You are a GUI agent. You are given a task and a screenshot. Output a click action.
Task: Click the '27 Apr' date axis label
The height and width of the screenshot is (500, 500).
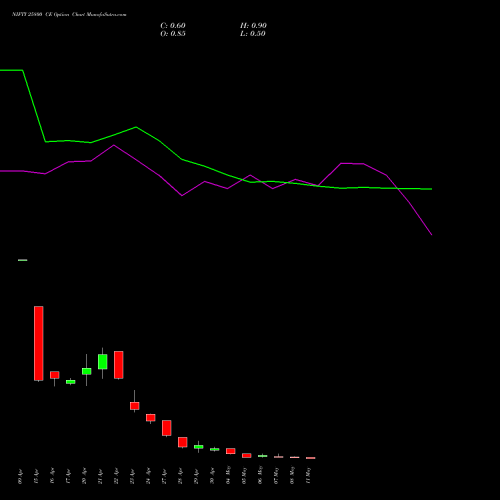click(x=164, y=476)
